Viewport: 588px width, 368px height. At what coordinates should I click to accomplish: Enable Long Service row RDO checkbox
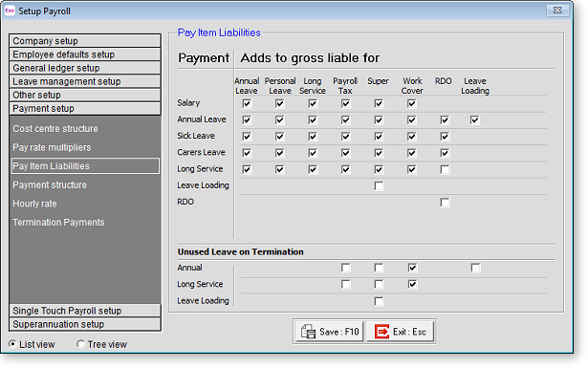(x=445, y=169)
